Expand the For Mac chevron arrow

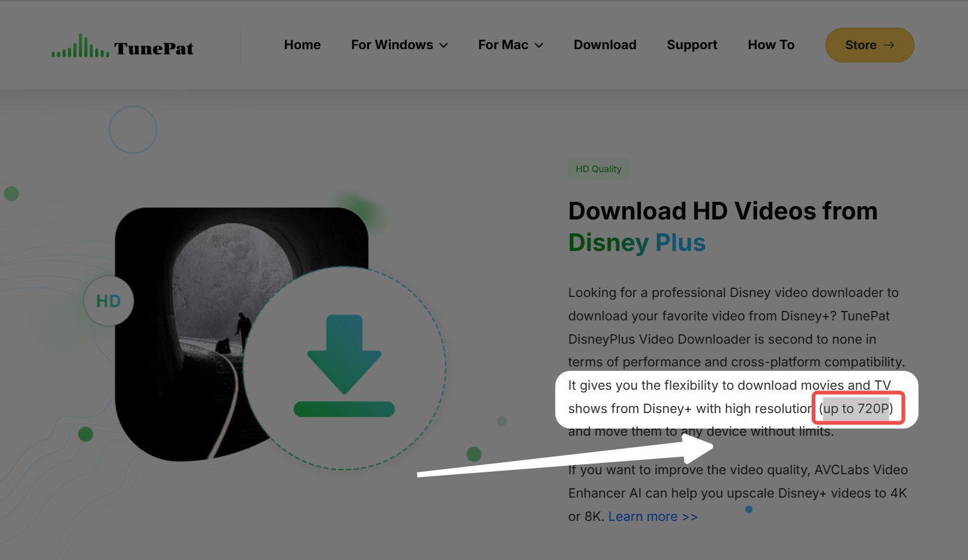coord(539,45)
